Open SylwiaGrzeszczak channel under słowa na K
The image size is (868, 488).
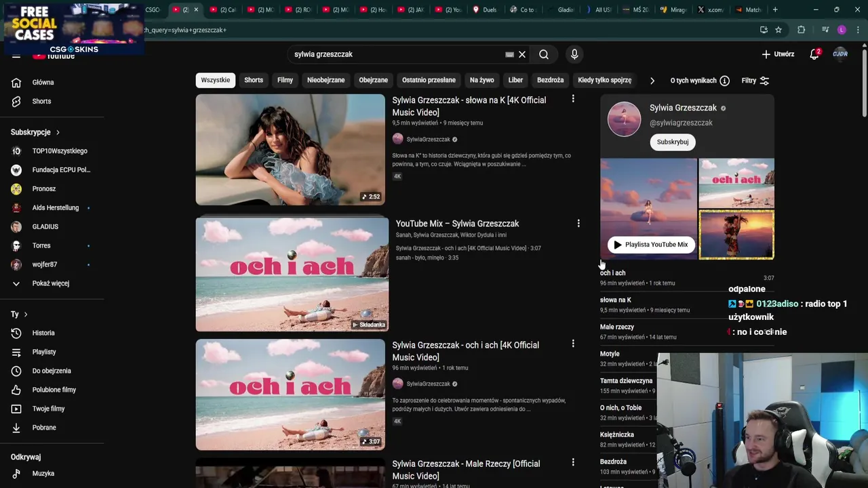(429, 140)
